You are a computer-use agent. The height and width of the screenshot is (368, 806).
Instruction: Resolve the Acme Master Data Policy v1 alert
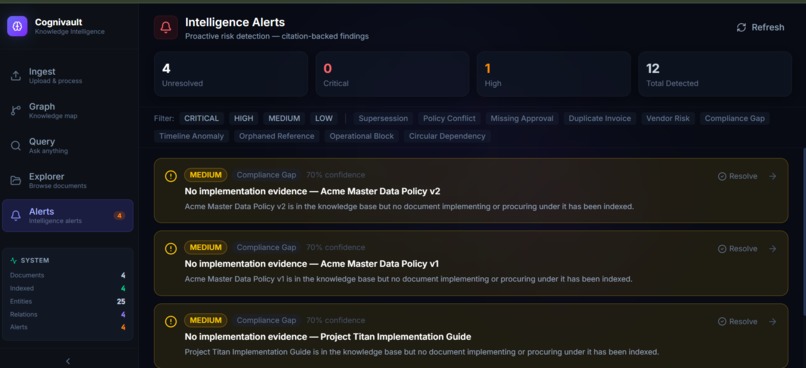[x=738, y=249]
